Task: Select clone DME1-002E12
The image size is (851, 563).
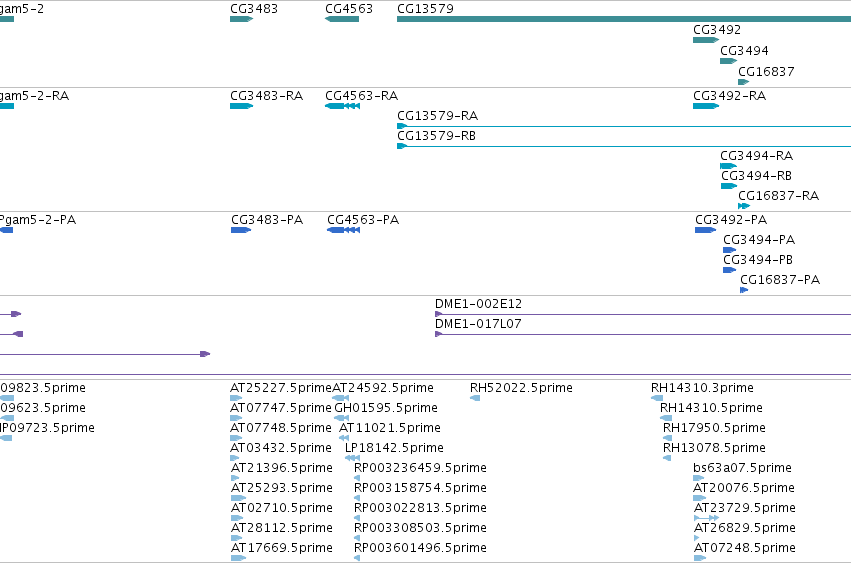Action: coord(478,304)
